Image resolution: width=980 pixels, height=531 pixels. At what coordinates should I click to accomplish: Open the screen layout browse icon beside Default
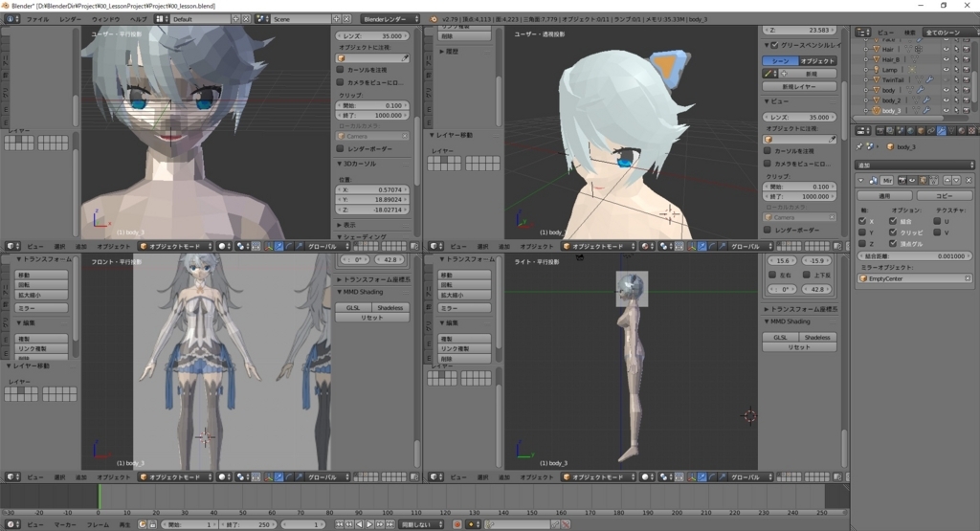pos(162,19)
